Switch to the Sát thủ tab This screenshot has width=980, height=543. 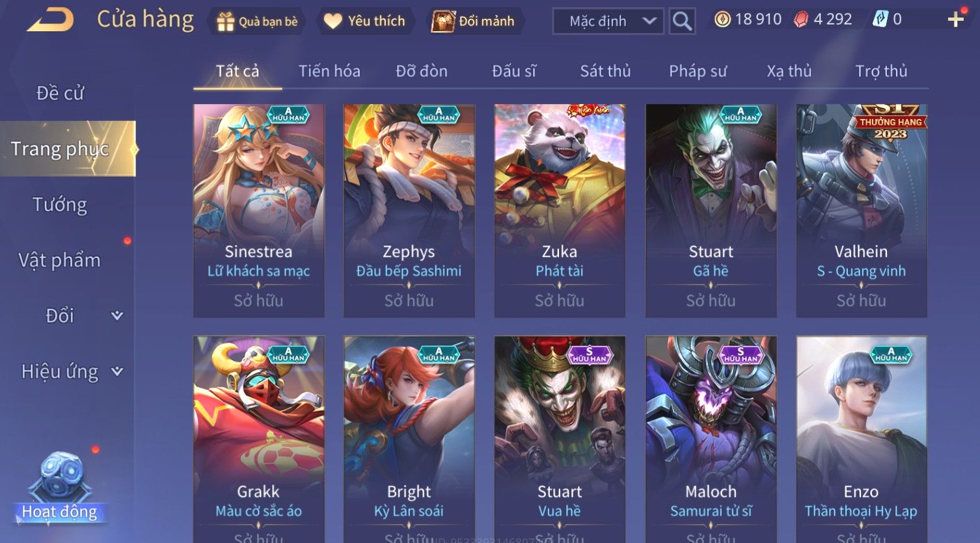[x=605, y=71]
